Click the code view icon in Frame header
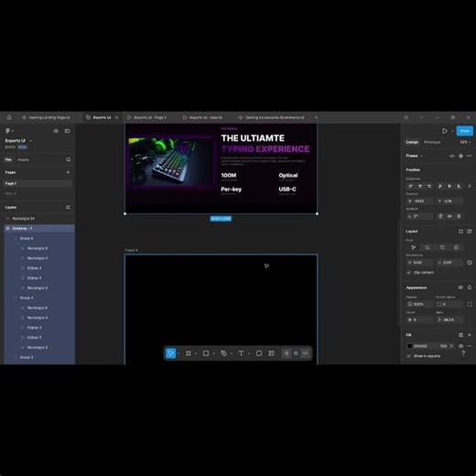Screen dimensions: 476x476 (452, 156)
